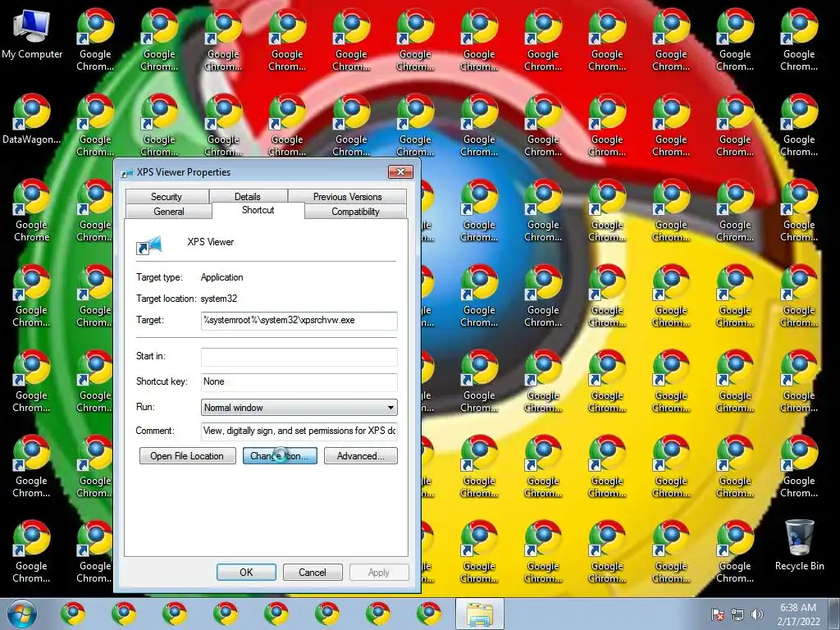
Task: Select the Chrome shortcut directly above Recycle Bin
Action: pos(799,466)
